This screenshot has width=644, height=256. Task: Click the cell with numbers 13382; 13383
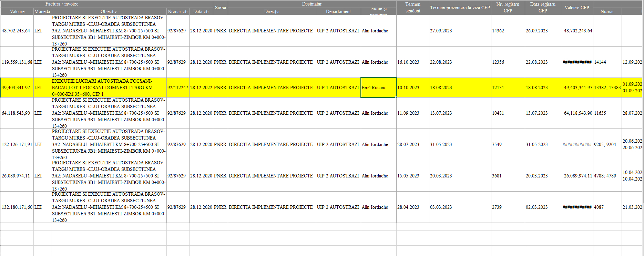pyautogui.click(x=607, y=88)
